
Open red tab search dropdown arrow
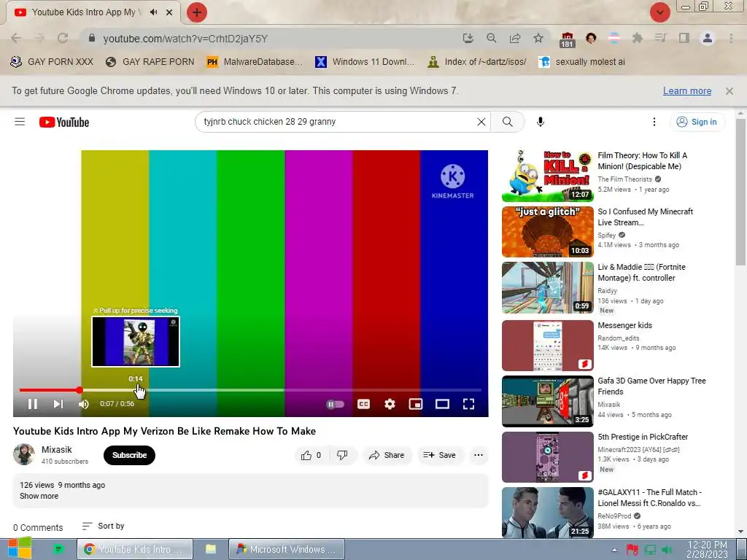659,12
